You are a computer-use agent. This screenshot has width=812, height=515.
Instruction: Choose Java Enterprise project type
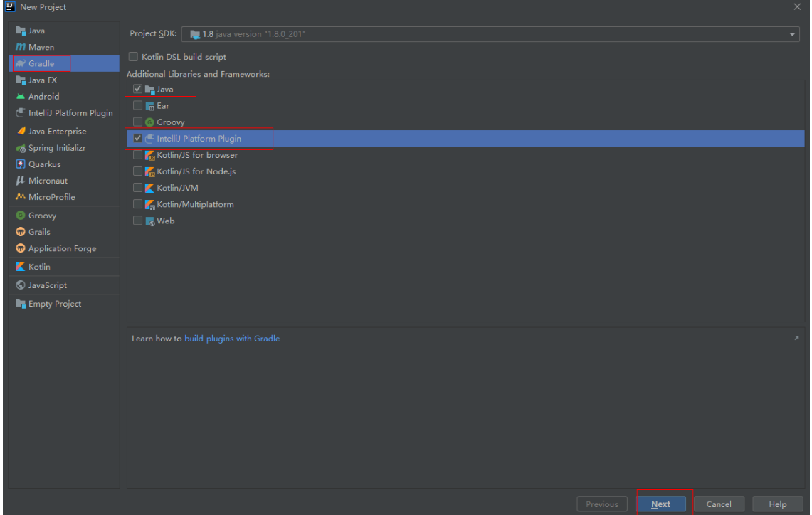(x=57, y=132)
